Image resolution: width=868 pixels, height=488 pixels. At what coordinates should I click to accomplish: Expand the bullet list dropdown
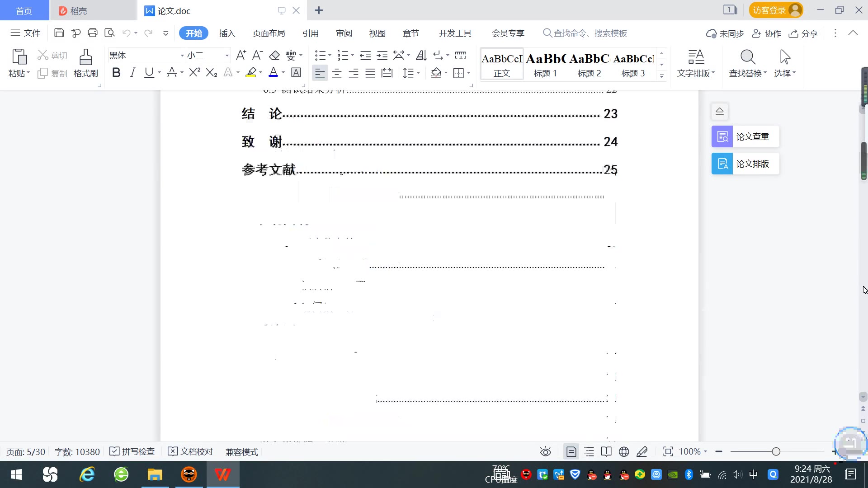coord(330,55)
